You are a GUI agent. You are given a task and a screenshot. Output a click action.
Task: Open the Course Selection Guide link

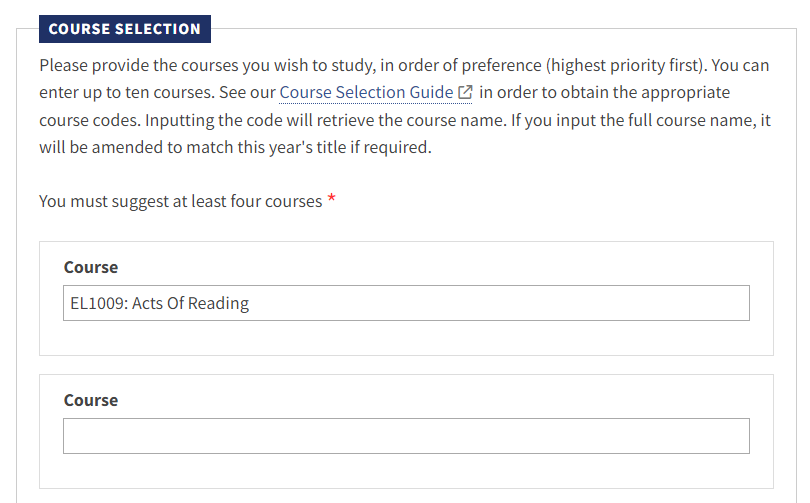click(x=366, y=92)
